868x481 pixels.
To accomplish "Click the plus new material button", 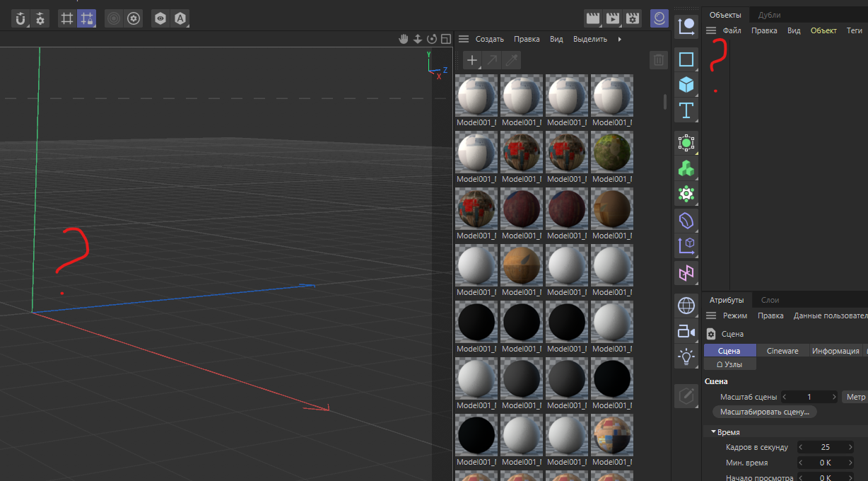I will click(x=471, y=61).
